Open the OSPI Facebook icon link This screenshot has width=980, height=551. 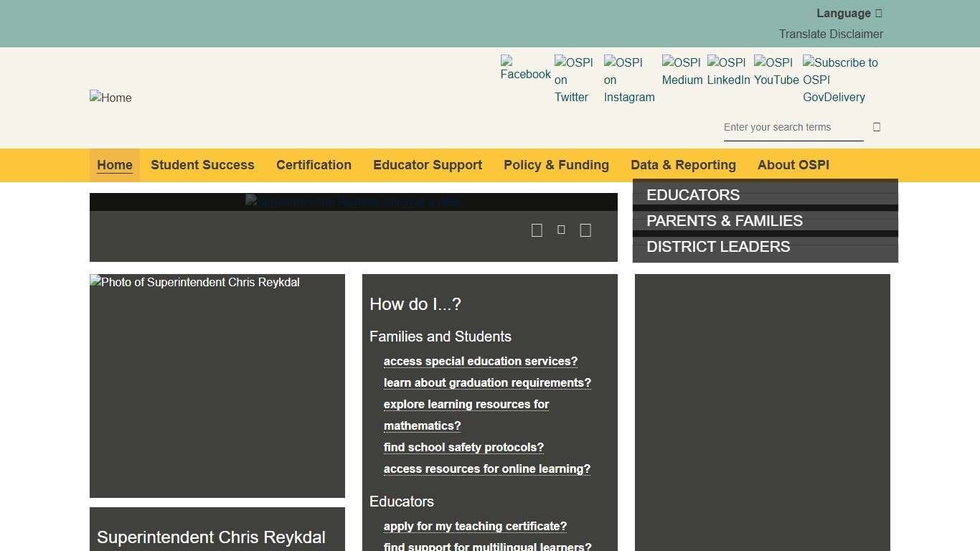pos(525,68)
